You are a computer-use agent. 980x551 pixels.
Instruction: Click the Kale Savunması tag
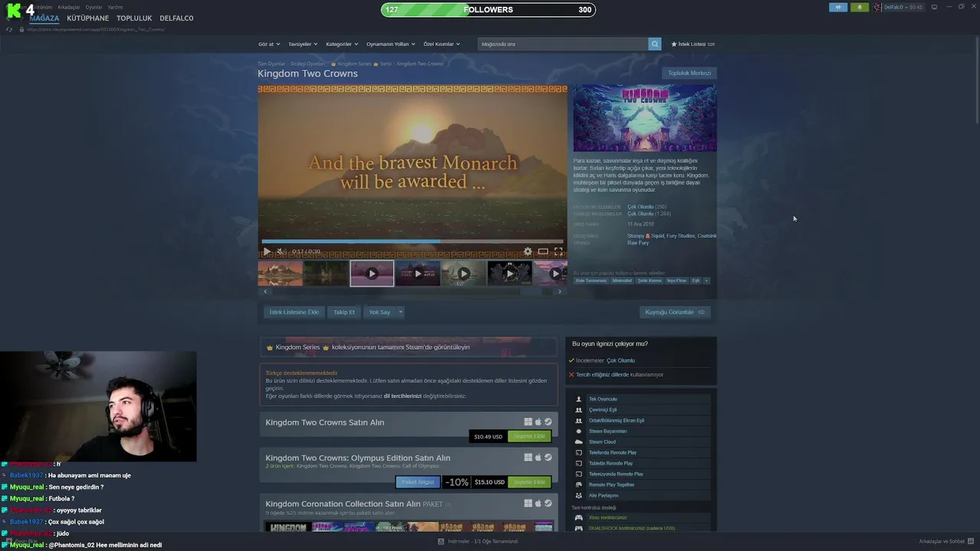[x=590, y=281]
